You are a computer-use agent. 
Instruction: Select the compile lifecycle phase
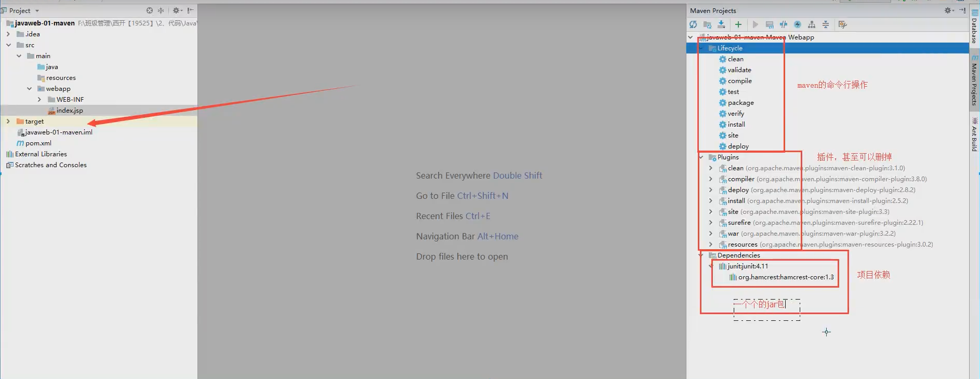[740, 81]
